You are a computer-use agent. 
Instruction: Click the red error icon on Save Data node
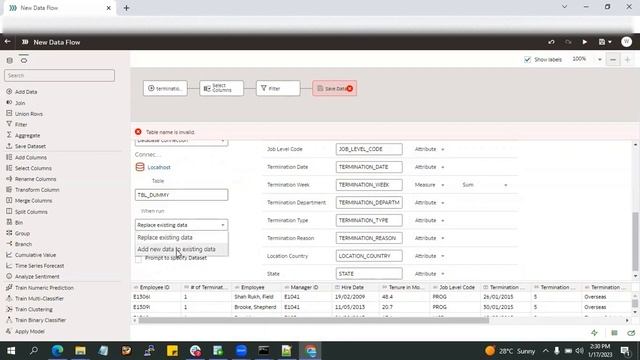350,88
